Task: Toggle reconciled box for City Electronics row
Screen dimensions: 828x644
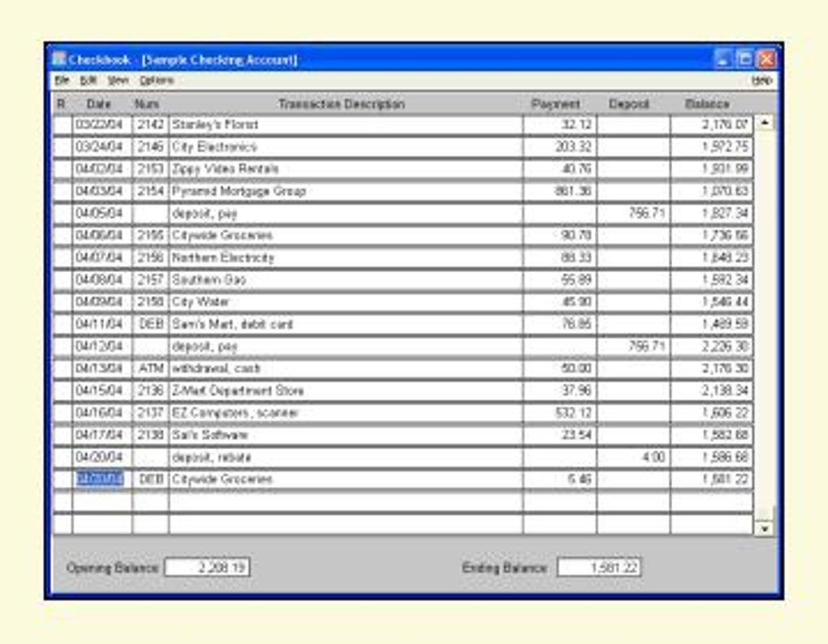Action: point(63,147)
